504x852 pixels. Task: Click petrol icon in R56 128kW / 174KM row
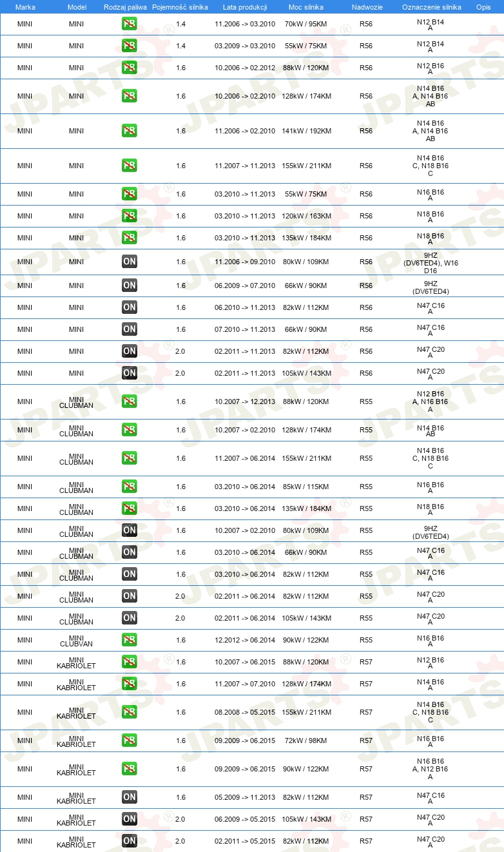point(130,96)
